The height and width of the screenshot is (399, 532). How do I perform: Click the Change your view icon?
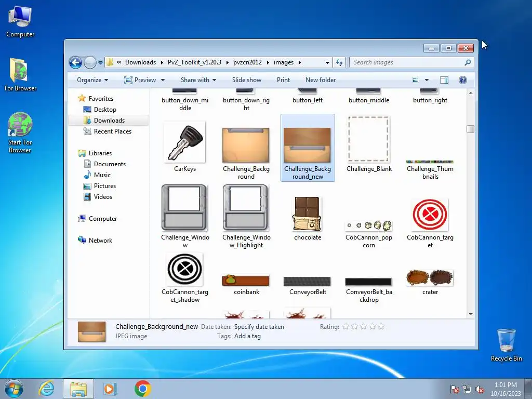416,80
